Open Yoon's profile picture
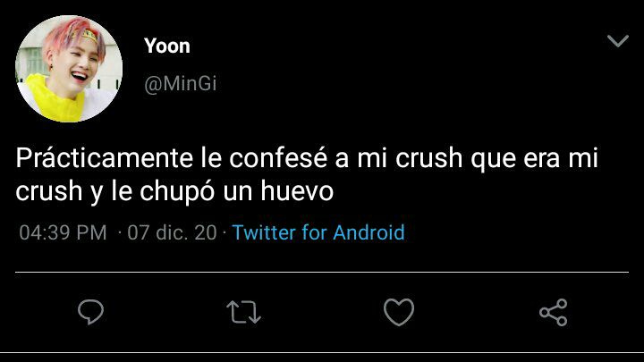Viewport: 644px width, 362px height. [x=69, y=69]
